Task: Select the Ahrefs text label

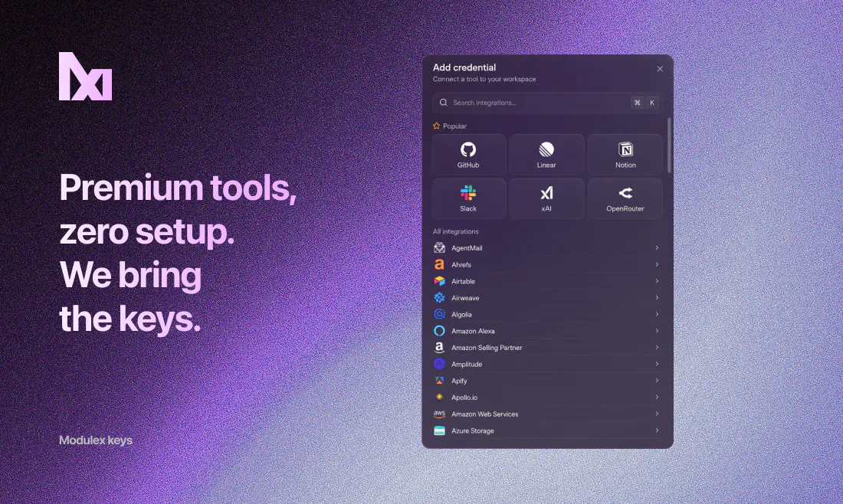Action: click(x=461, y=265)
